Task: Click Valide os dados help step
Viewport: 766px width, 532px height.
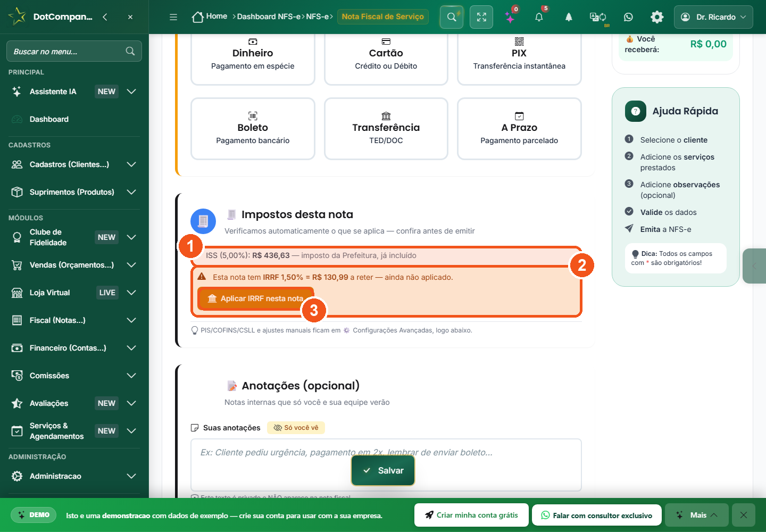Action: 668,212
